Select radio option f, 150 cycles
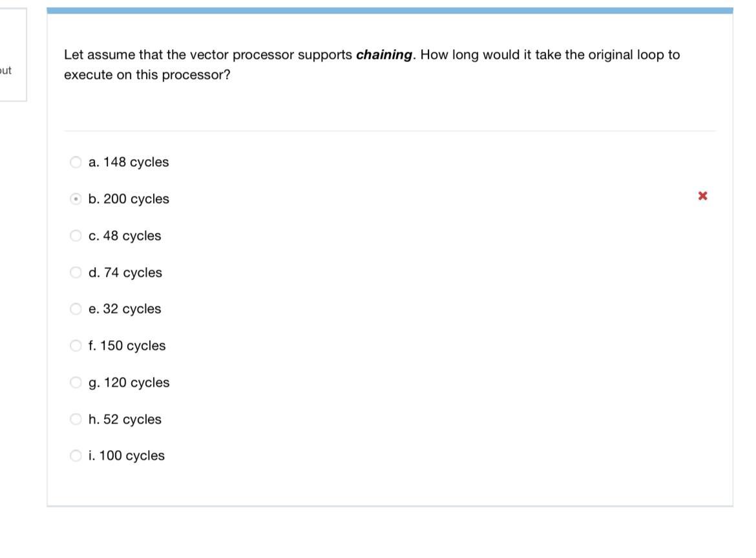The image size is (756, 558). 76,345
